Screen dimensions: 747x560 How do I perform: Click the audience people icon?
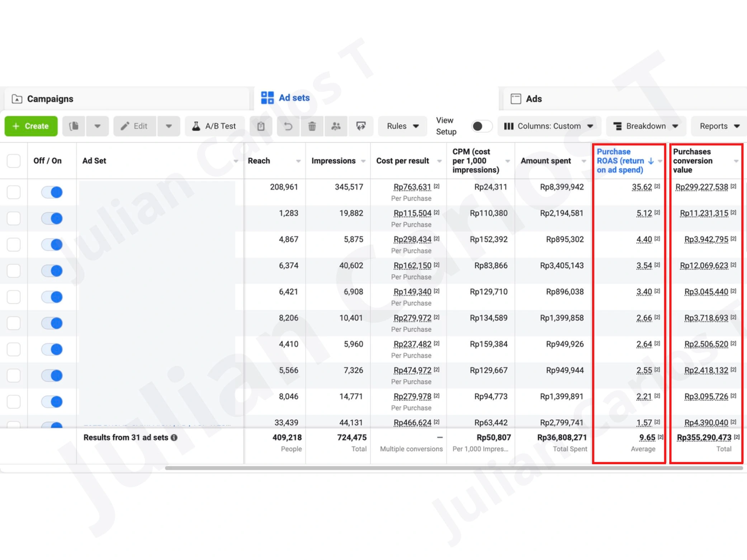[x=336, y=126]
